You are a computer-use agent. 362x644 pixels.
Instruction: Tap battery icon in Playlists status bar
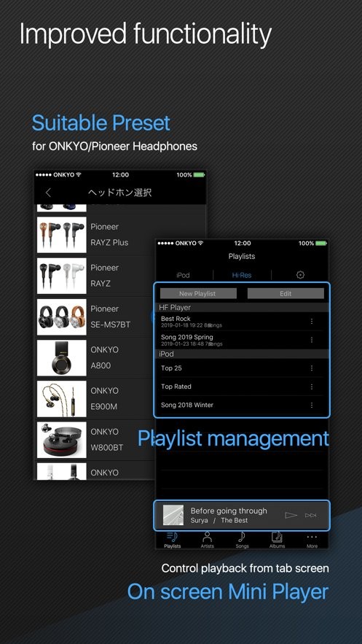(321, 243)
